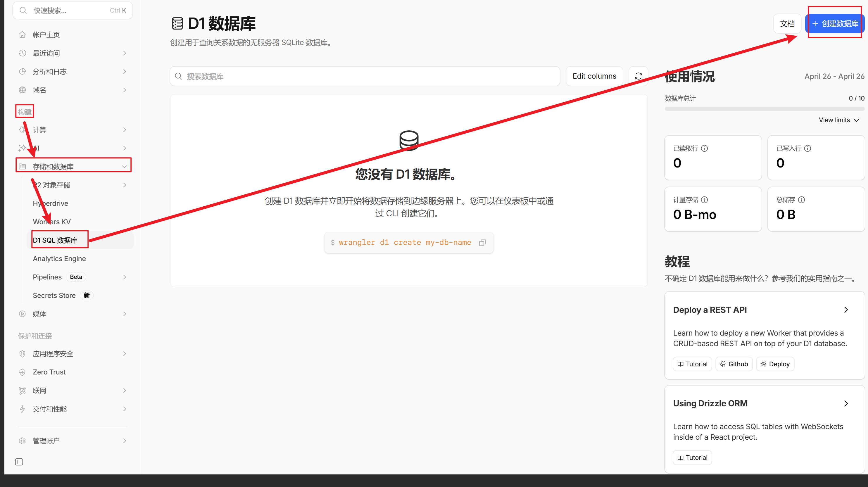Expand the 管理帐户 chevron
The width and height of the screenshot is (868, 487).
click(125, 441)
